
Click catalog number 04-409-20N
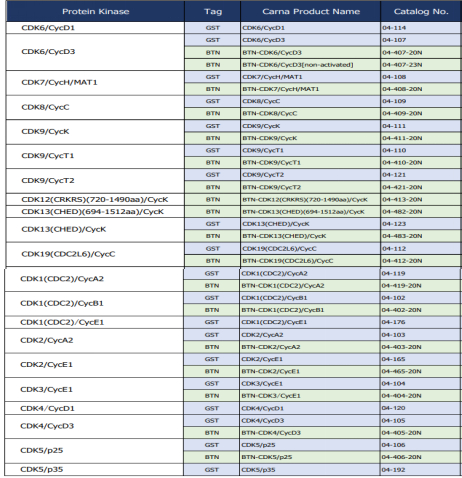[x=402, y=114]
